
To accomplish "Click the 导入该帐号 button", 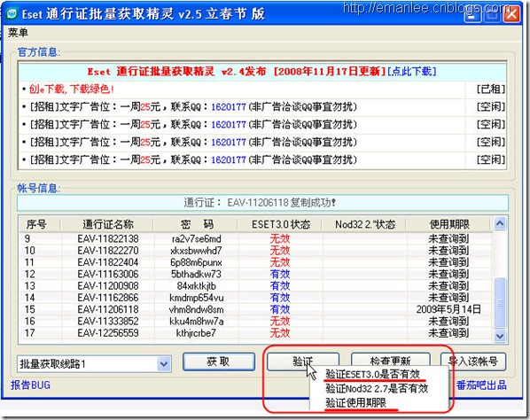I will click(x=473, y=362).
